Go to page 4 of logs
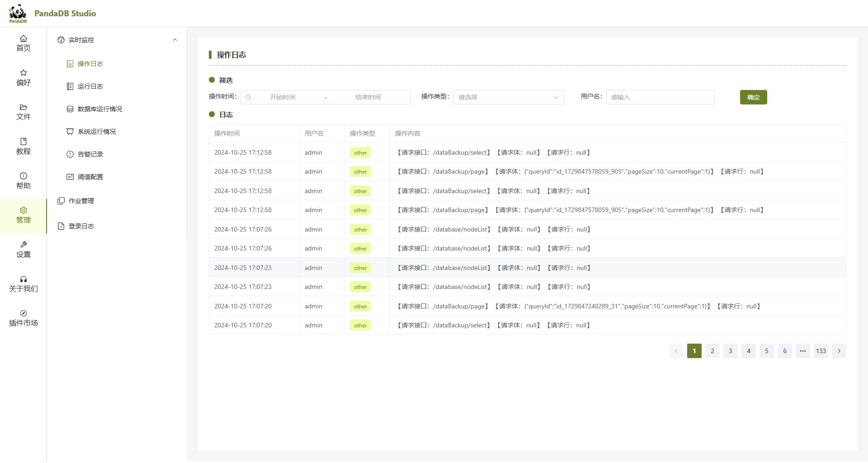This screenshot has width=868, height=463. pos(749,351)
